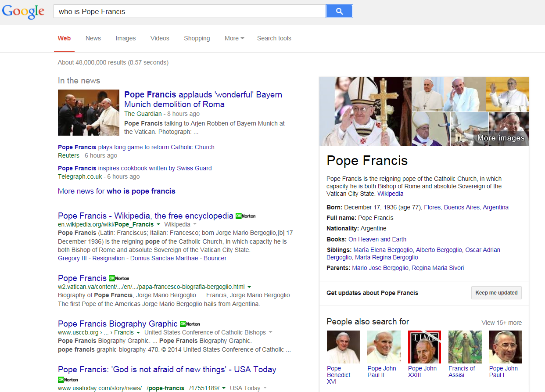Open the book On Heaven and Earth
545x392 pixels.
tap(377, 239)
